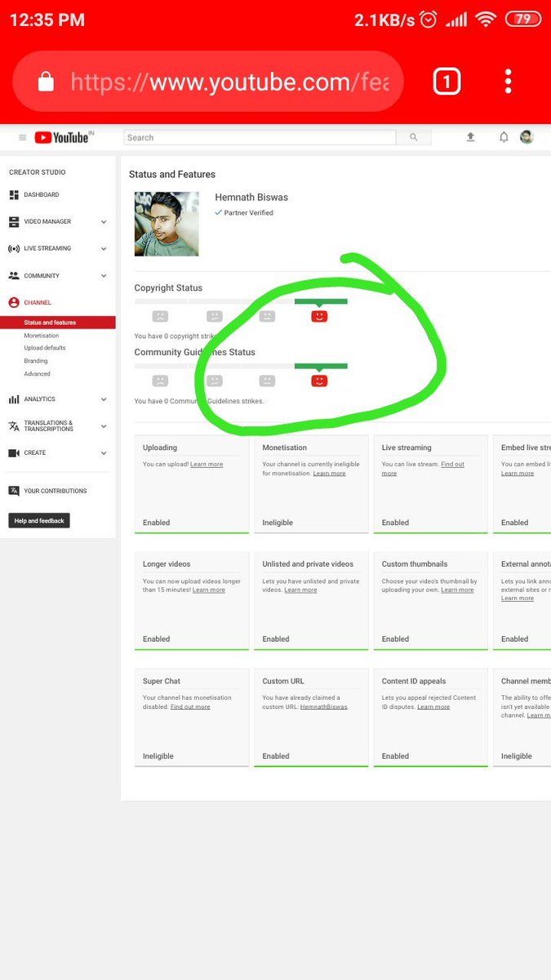551x980 pixels.
Task: Open the YouTube hamburger guide menu
Action: coord(22,138)
